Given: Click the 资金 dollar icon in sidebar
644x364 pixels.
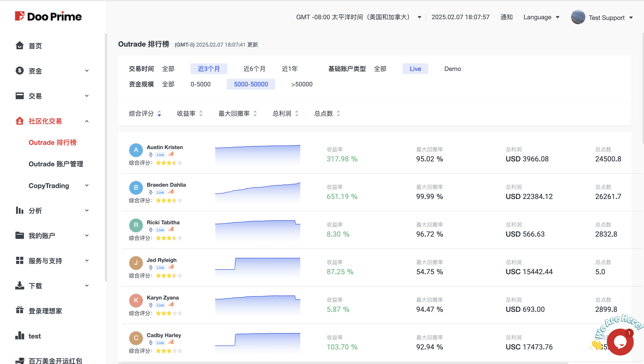Looking at the screenshot, I should tap(19, 71).
